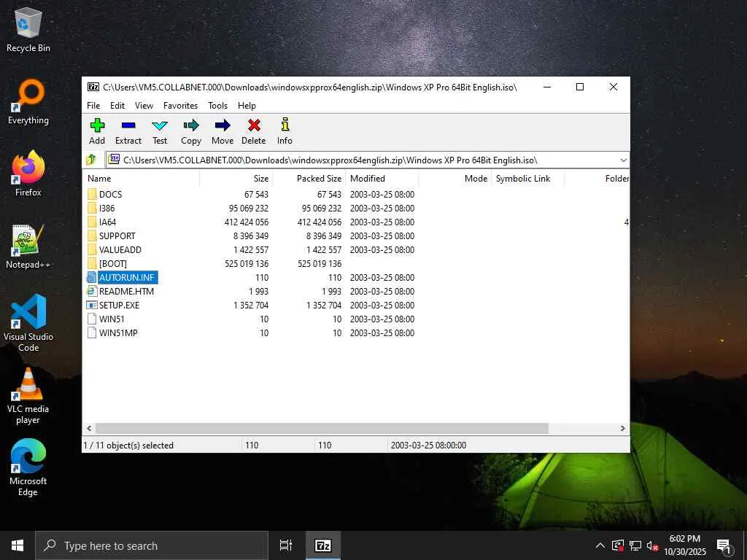Click the SETUP.EXE file icon

tap(92, 305)
